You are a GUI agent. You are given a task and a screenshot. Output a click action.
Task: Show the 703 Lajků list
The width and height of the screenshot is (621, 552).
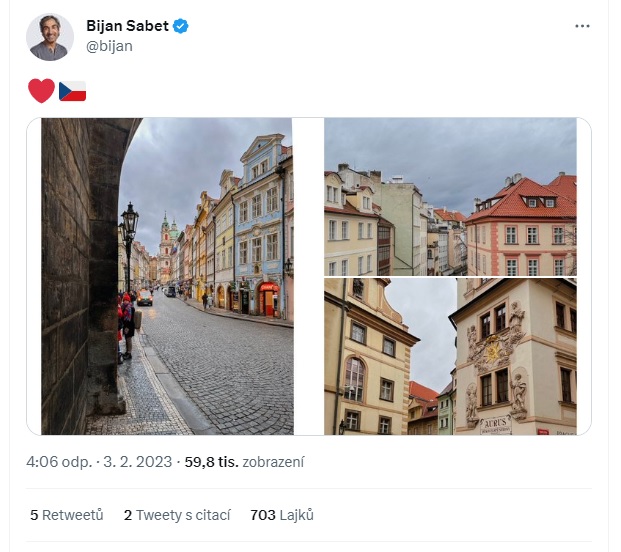pyautogui.click(x=282, y=515)
